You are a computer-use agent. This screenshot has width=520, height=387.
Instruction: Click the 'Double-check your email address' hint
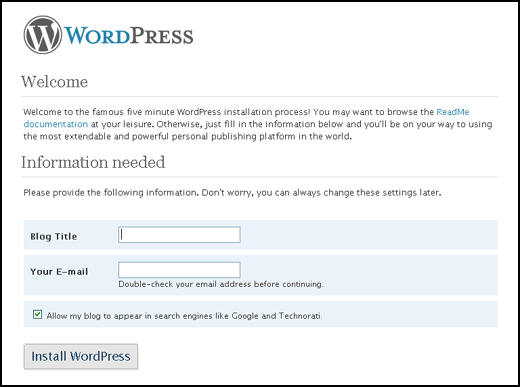click(221, 284)
